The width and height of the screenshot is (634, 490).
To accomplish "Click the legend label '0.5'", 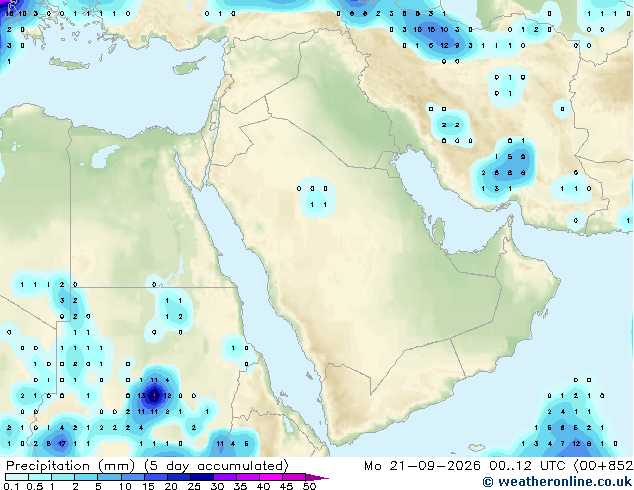I will [x=35, y=486].
